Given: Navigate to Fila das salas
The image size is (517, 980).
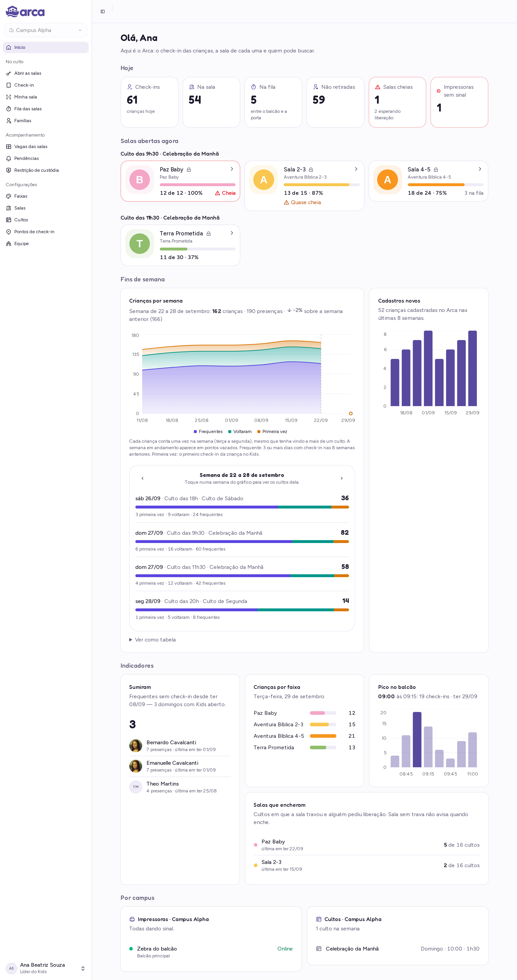Looking at the screenshot, I should 46,109.
